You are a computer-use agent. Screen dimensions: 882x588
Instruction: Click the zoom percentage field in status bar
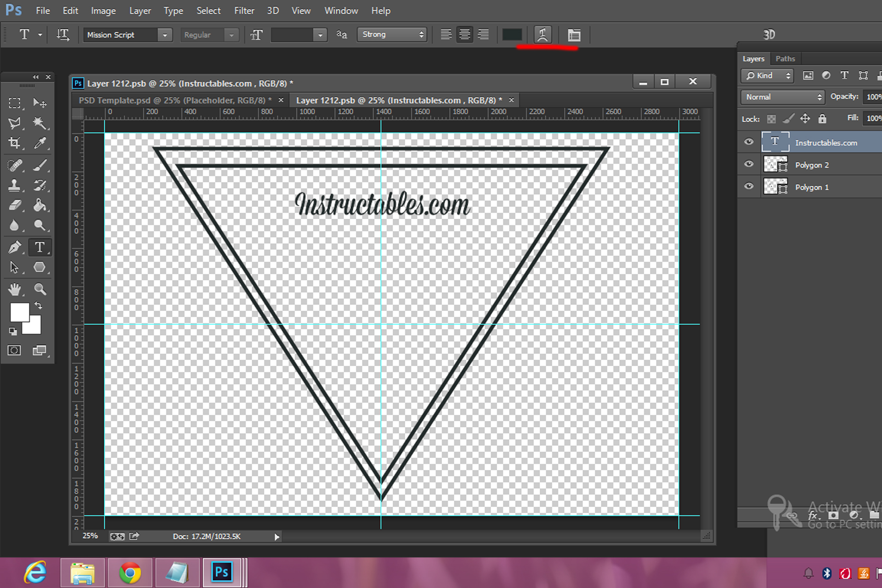point(91,536)
